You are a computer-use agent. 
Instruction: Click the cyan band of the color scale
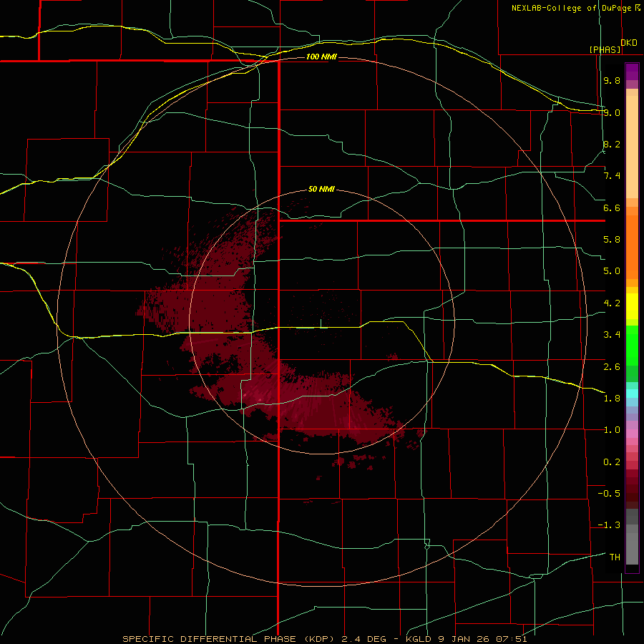(632, 394)
